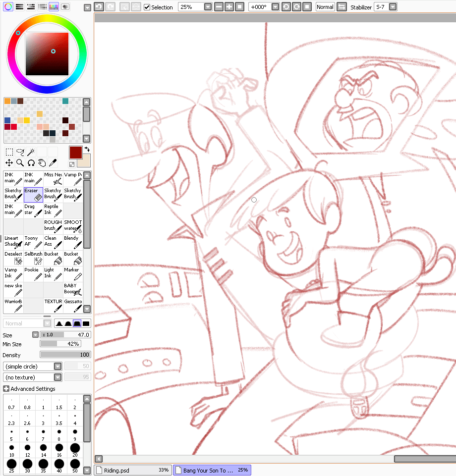Activate the Move tool
The height and width of the screenshot is (476, 456).
point(9,162)
